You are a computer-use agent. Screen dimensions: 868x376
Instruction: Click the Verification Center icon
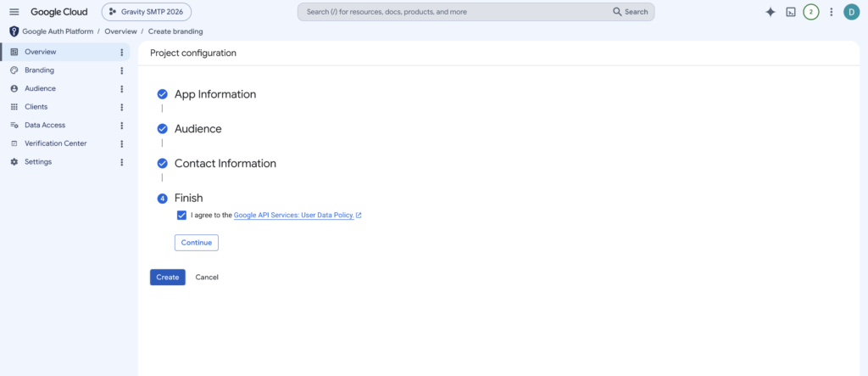14,143
